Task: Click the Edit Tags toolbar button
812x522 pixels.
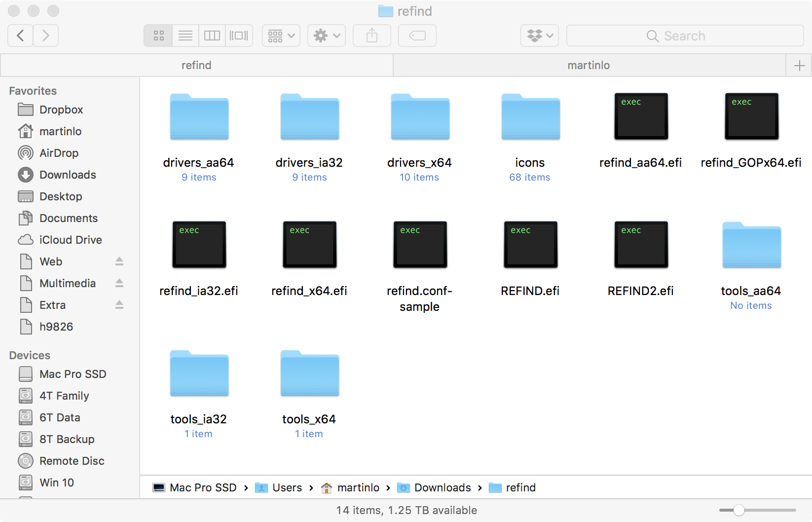Action: 417,36
